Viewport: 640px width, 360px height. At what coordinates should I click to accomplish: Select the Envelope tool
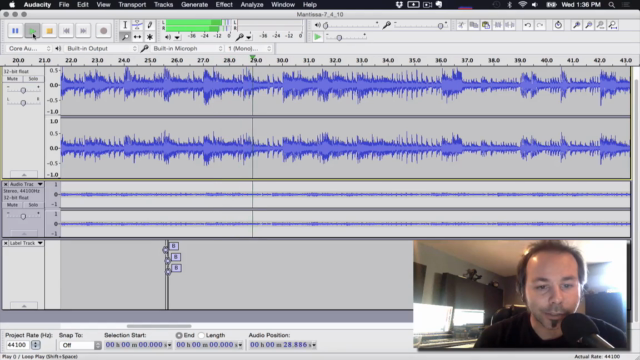click(138, 25)
